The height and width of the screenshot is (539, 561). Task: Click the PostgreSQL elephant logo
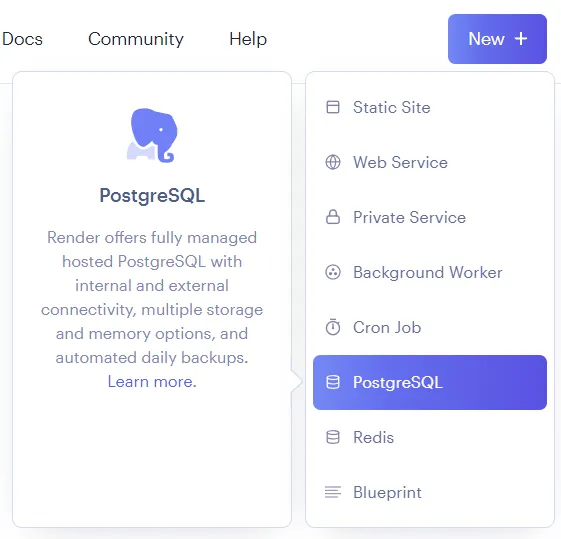[152, 135]
